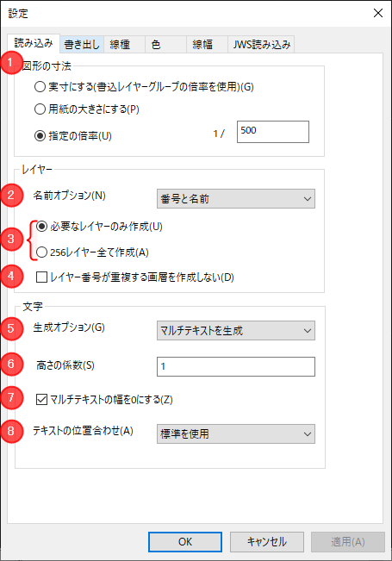Open the 色 tab
The height and width of the screenshot is (561, 392).
(x=166, y=44)
